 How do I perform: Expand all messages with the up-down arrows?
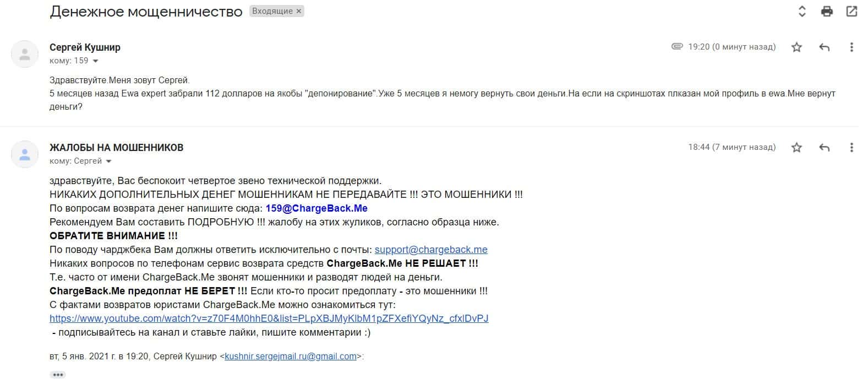(802, 11)
